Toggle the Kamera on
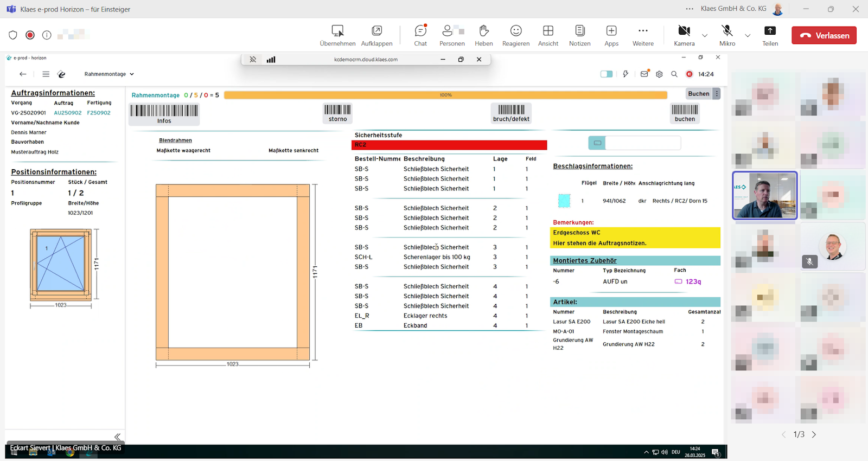 684,35
